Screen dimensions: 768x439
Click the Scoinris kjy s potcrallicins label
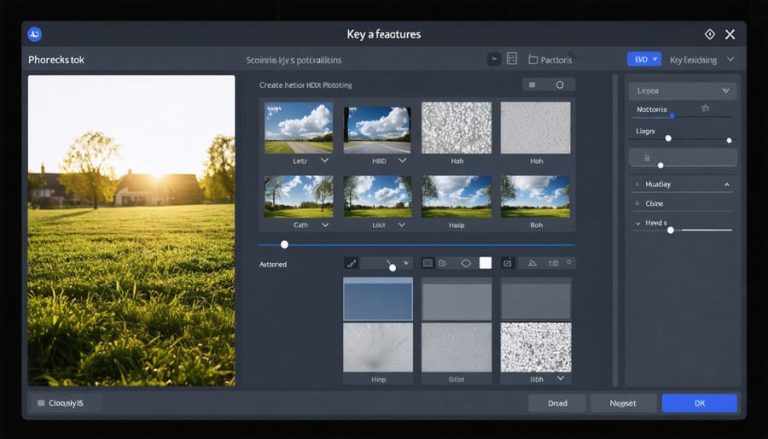pyautogui.click(x=293, y=60)
